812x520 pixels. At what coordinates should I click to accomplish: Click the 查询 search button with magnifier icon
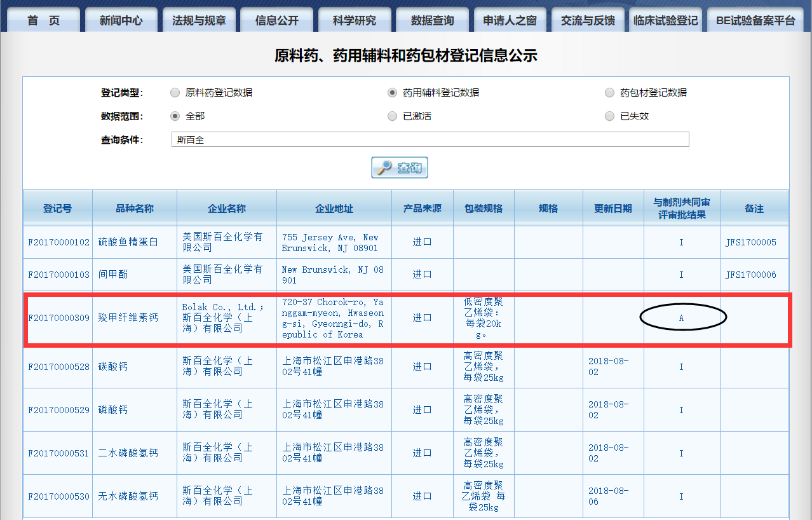400,168
